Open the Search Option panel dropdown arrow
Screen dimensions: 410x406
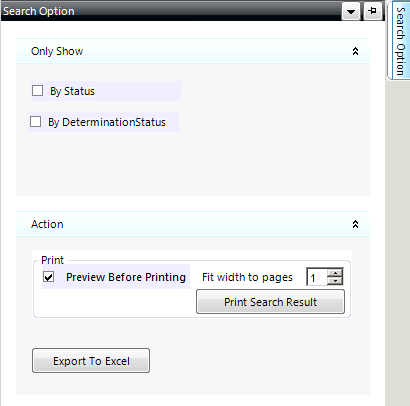coord(351,12)
